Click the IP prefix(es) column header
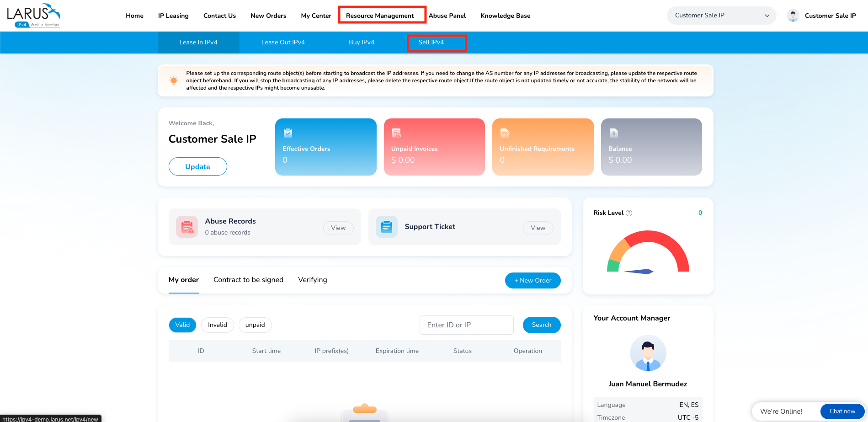Screen dimensions: 868x422 point(332,351)
